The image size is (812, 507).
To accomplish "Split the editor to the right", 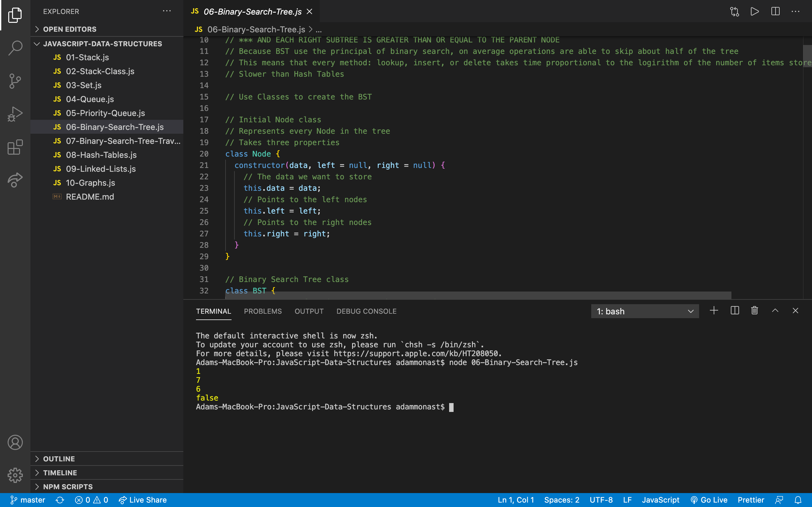I will click(x=775, y=12).
